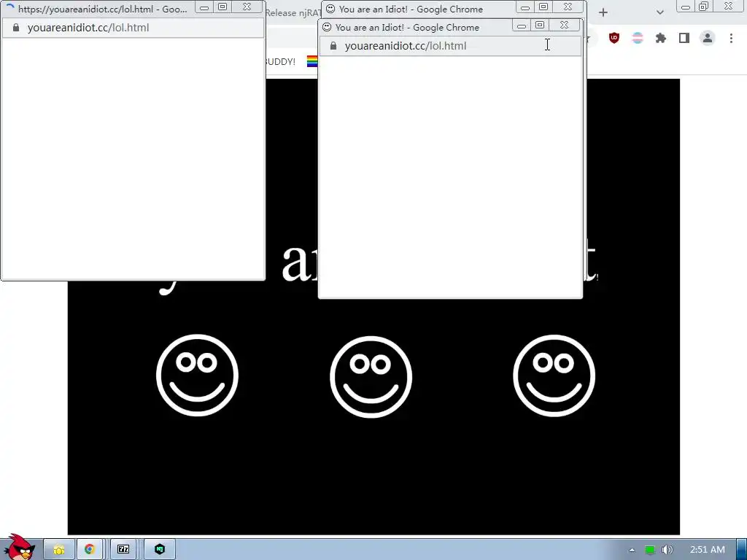Maximize the rear 'You are an Idiot!' popup
The height and width of the screenshot is (560, 747).
coord(543,7)
